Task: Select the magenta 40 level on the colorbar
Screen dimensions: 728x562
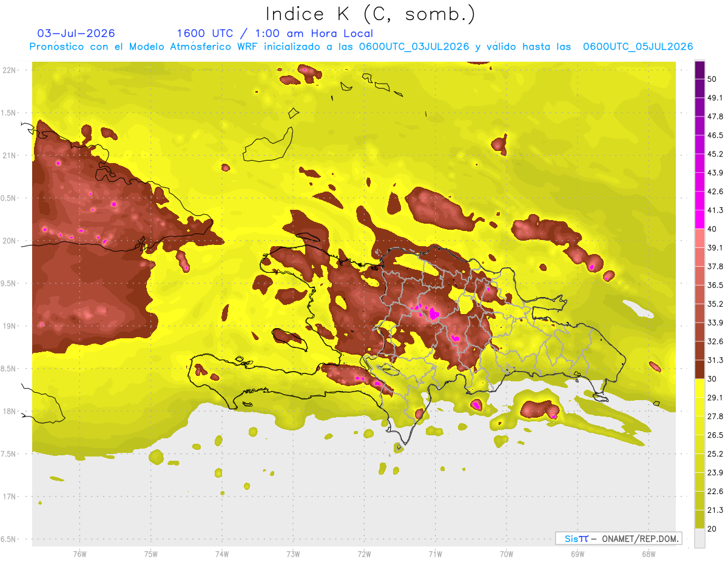Action: [x=699, y=219]
